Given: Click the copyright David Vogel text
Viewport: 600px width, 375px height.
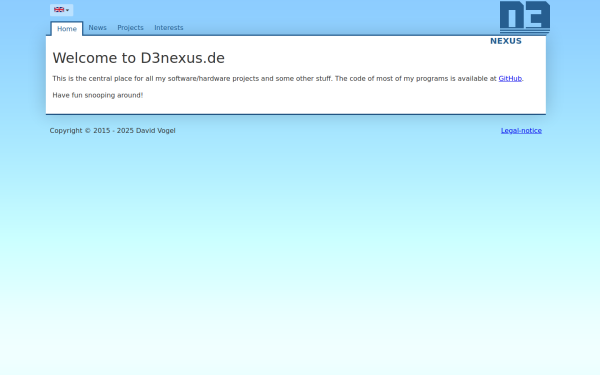Looking at the screenshot, I should click(112, 130).
